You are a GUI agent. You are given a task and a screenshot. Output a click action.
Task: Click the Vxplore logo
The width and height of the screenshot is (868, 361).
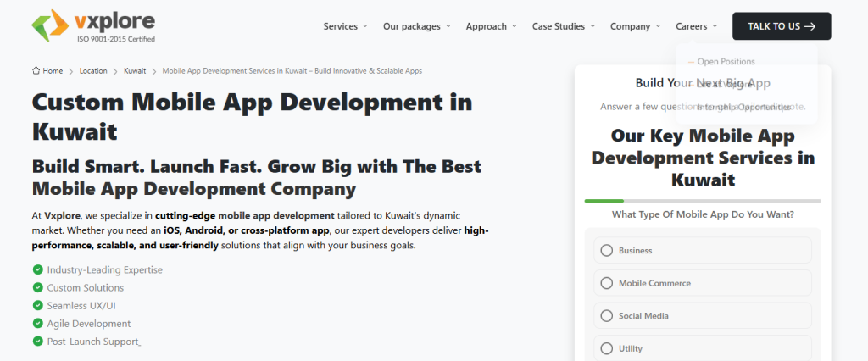93,25
